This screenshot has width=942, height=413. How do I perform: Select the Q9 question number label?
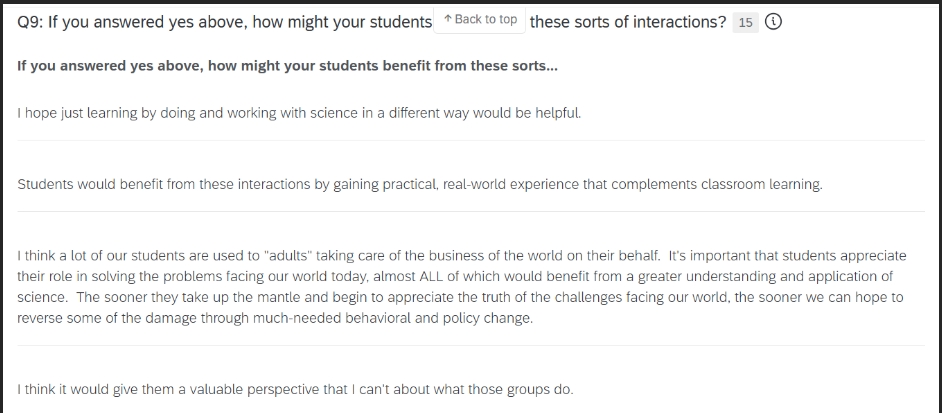pyautogui.click(x=31, y=22)
